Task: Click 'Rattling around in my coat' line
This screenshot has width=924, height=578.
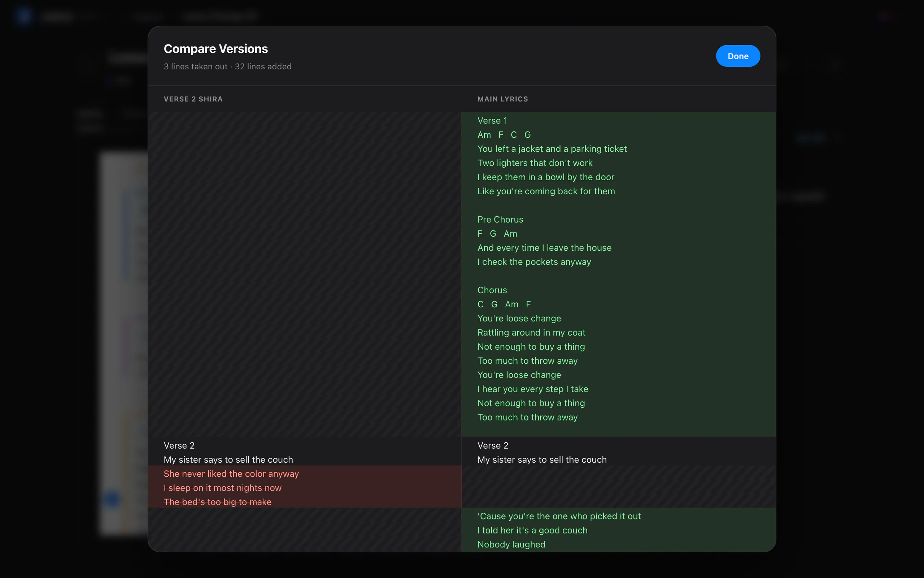Action: click(531, 333)
